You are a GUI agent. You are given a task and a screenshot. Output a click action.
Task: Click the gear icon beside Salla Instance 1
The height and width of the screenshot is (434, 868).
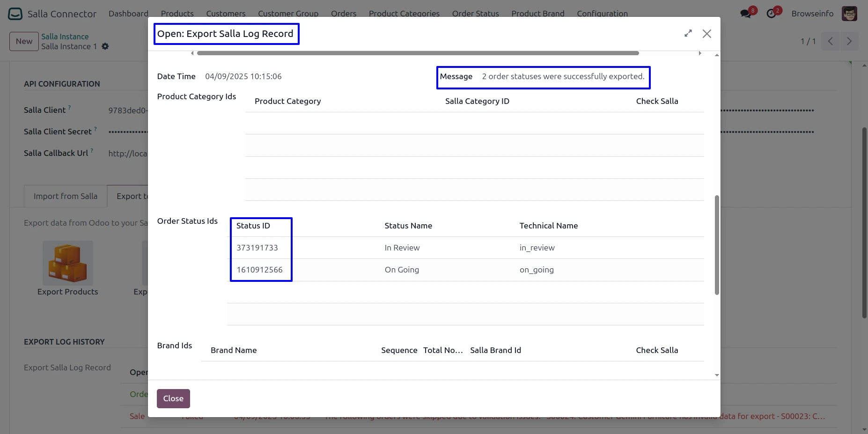pyautogui.click(x=105, y=46)
